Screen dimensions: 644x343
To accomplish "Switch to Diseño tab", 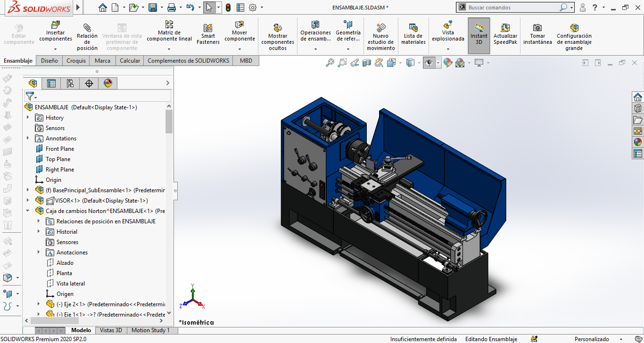I will pyautogui.click(x=50, y=60).
